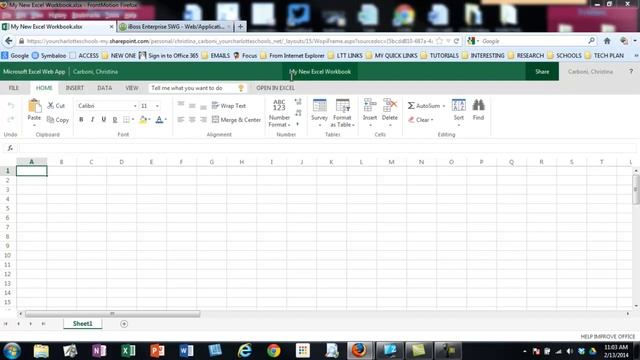Copy the selected cell
This screenshot has width=640, height=360.
pos(58,120)
